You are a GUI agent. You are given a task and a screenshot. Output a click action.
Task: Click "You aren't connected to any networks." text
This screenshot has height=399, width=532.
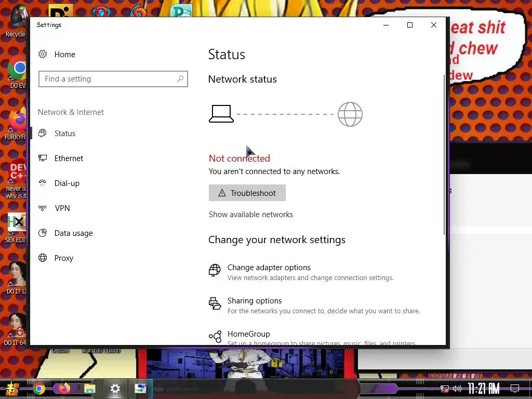(274, 171)
